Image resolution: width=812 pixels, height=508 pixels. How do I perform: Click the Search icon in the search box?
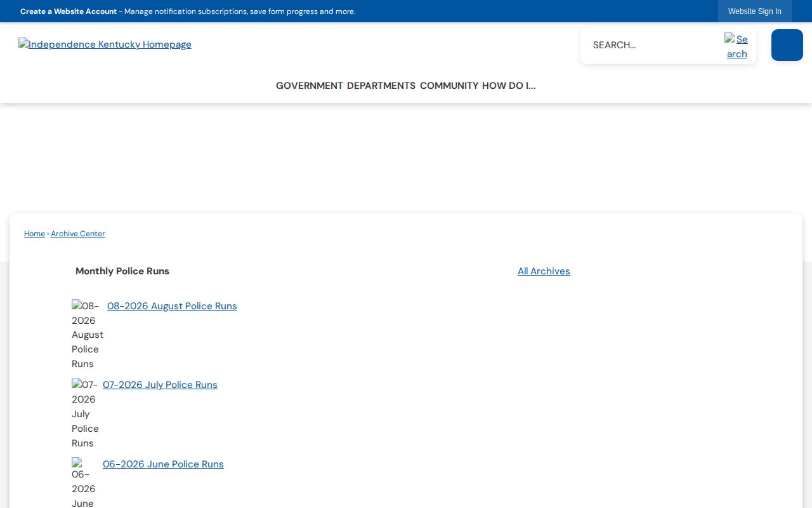click(737, 46)
